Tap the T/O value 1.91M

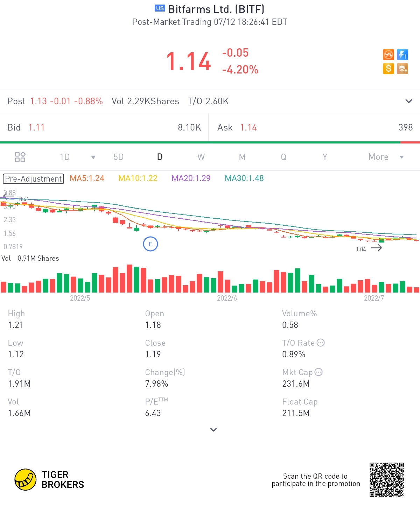[19, 384]
